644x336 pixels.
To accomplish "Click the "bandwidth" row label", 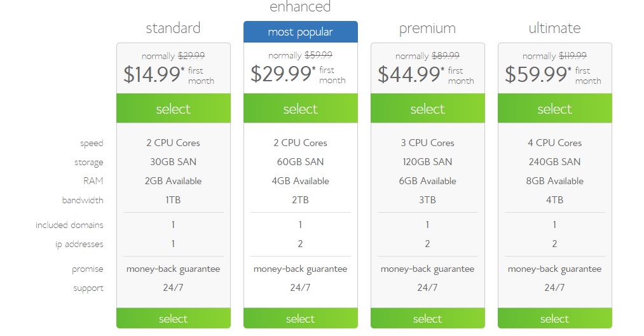I will 83,200.
